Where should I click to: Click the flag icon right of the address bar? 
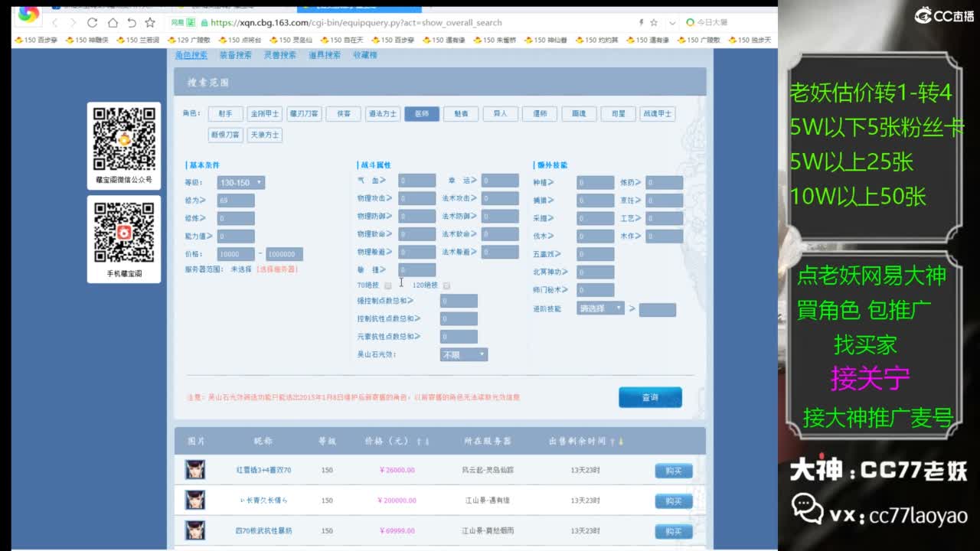pos(642,23)
